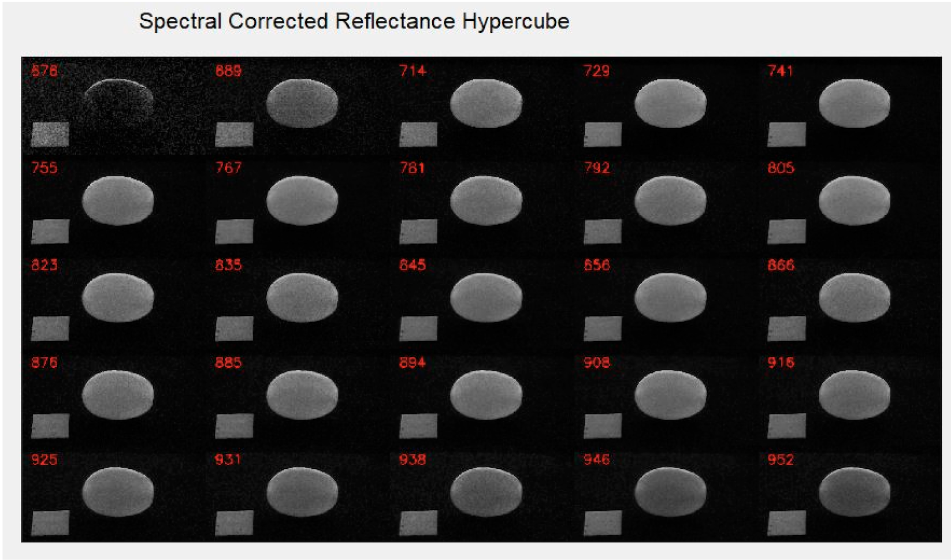Select the oval object in band 885
951x560 pixels.
coord(302,395)
